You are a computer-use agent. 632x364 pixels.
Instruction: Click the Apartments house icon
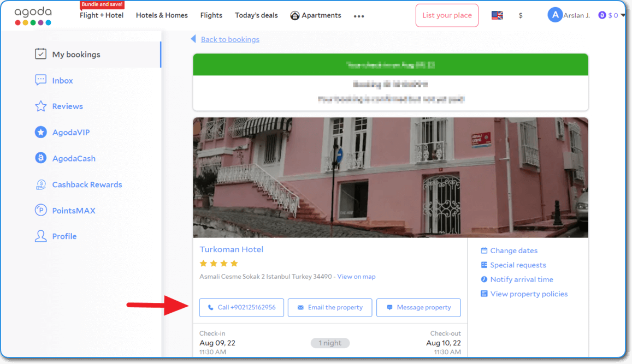[x=294, y=16]
